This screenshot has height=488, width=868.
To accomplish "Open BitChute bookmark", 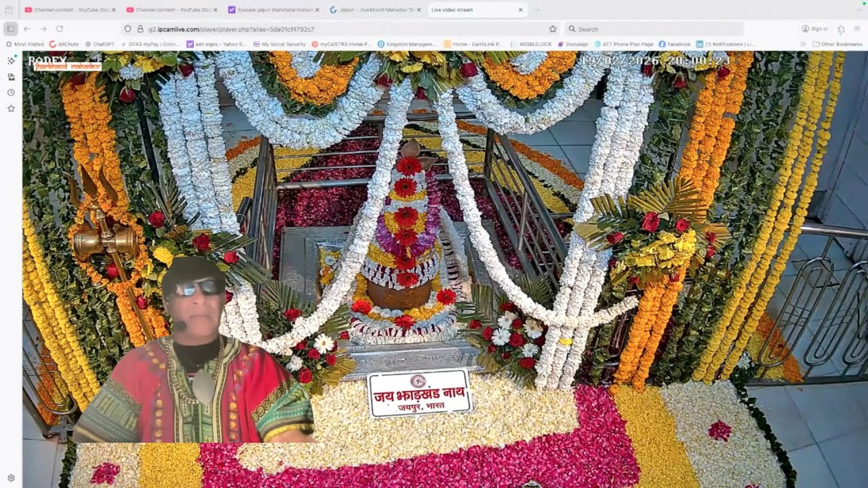I will pos(64,44).
